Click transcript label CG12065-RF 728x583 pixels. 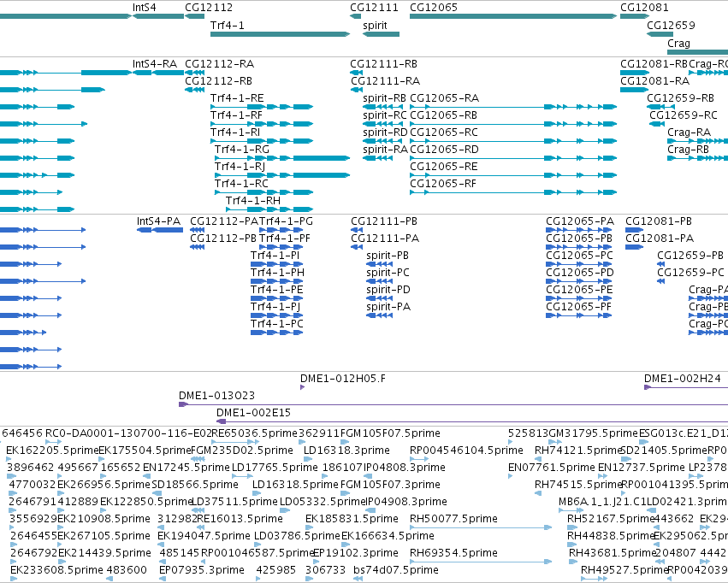pyautogui.click(x=443, y=184)
